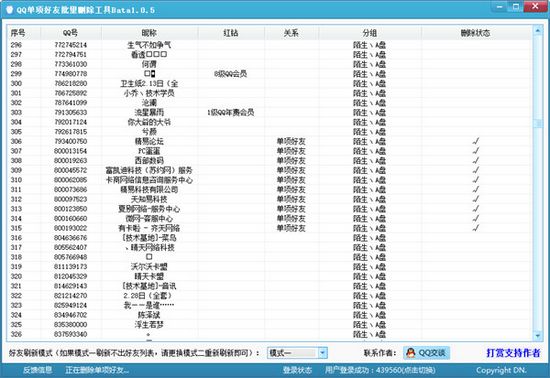Click the 昵称 column header
Screen dimensions: 550x378
[149, 33]
